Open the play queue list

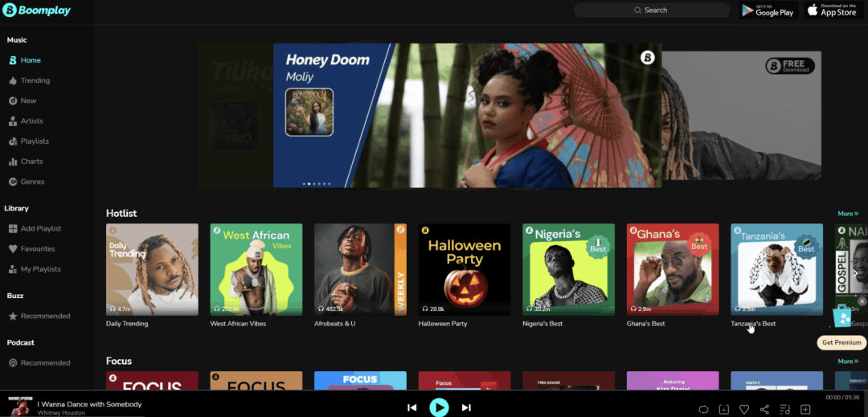(x=785, y=409)
